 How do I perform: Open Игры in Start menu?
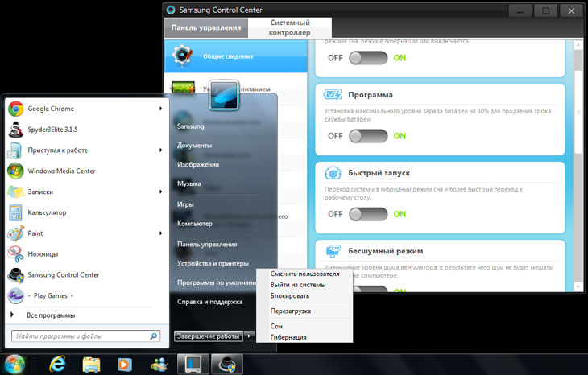pos(185,204)
